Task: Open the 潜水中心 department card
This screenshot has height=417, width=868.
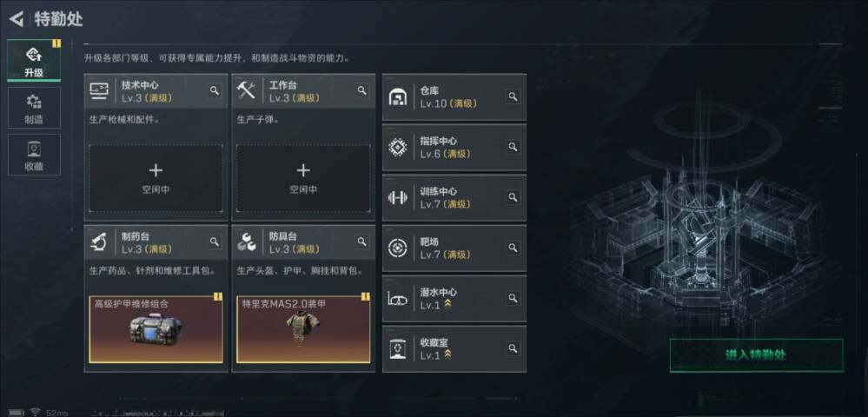Action: click(454, 299)
